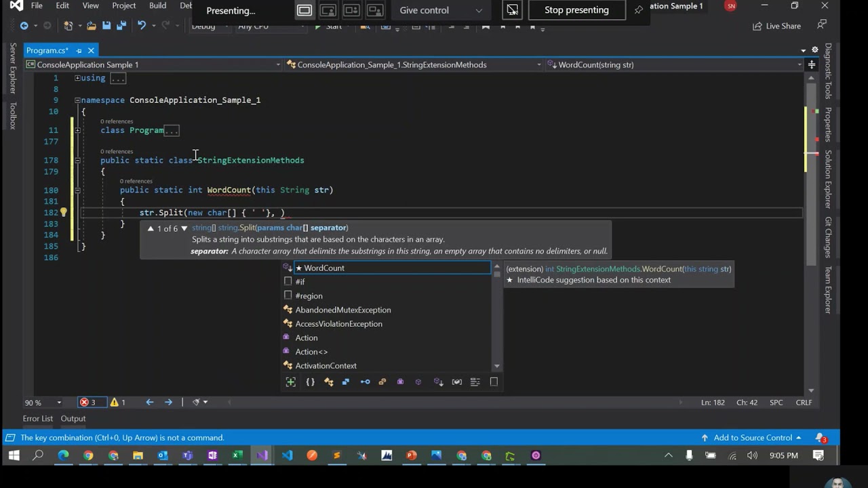Click Add to Source Control
868x488 pixels.
tap(751, 438)
